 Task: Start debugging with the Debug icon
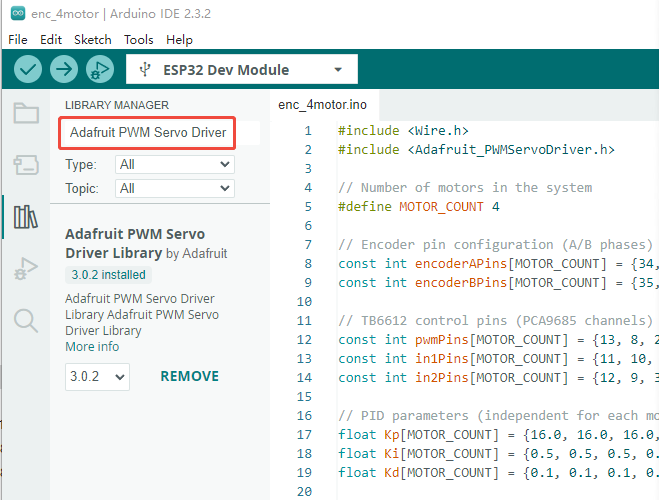coord(100,69)
